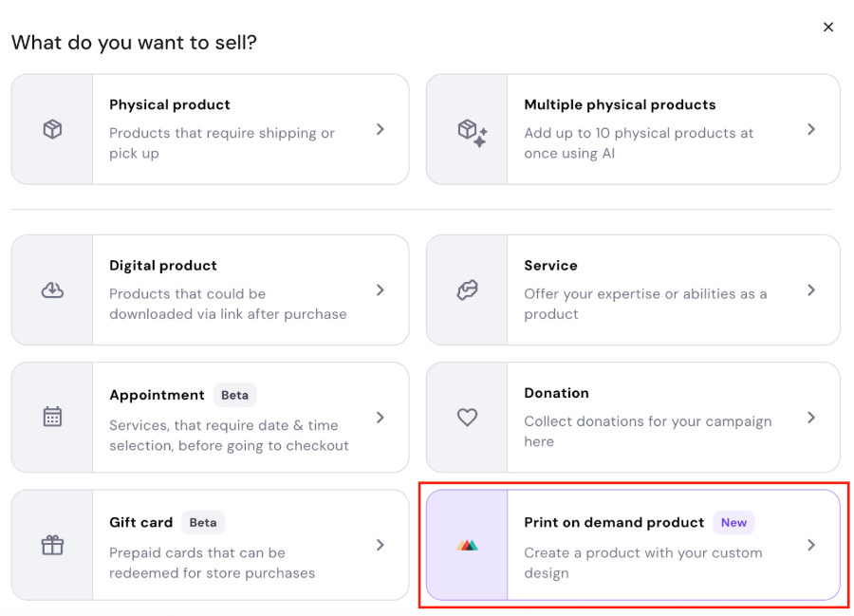Click the Gift card present icon

pos(52,545)
